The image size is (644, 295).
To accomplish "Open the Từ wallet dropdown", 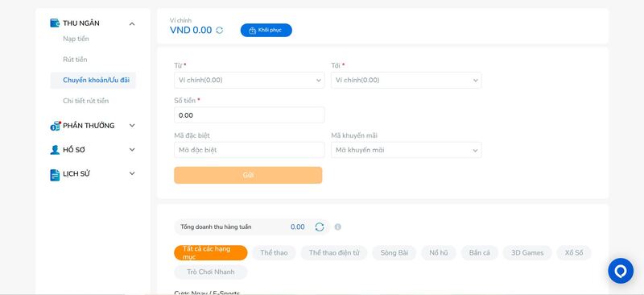I will pyautogui.click(x=250, y=81).
